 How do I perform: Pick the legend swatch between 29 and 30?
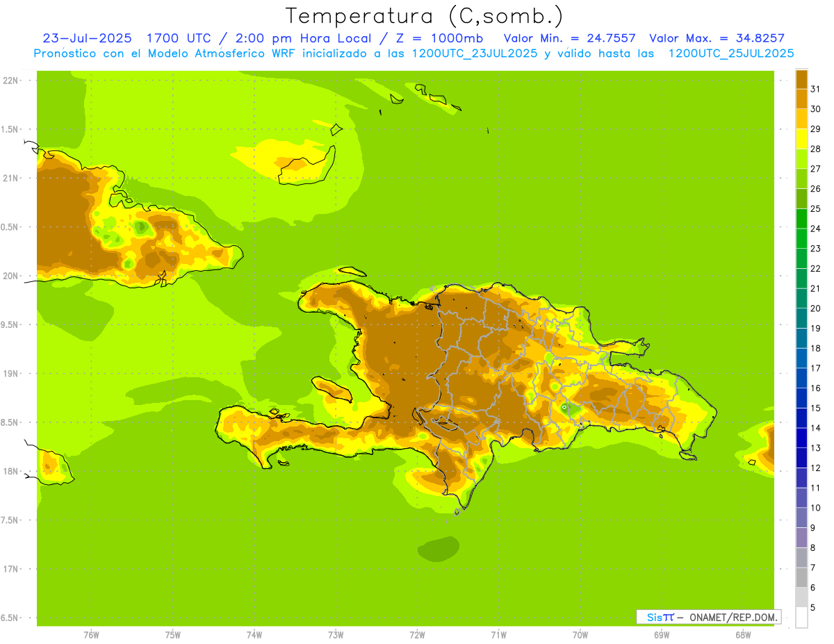[x=801, y=119]
